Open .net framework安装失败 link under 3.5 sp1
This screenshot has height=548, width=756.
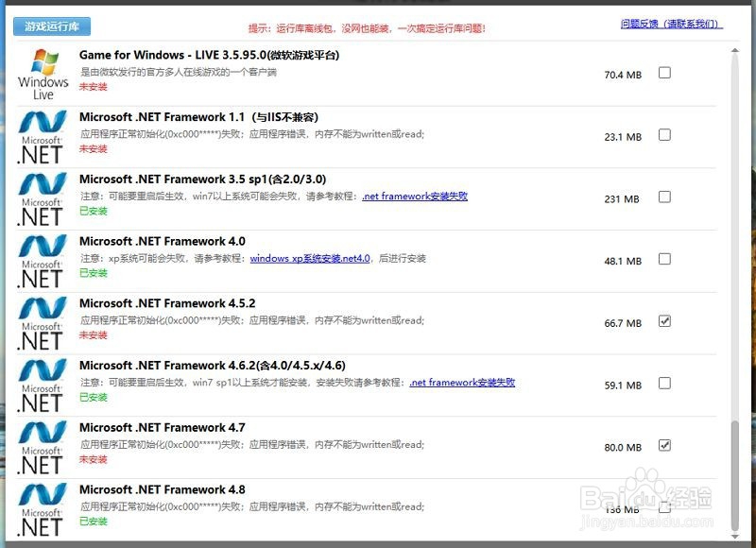[x=415, y=197]
